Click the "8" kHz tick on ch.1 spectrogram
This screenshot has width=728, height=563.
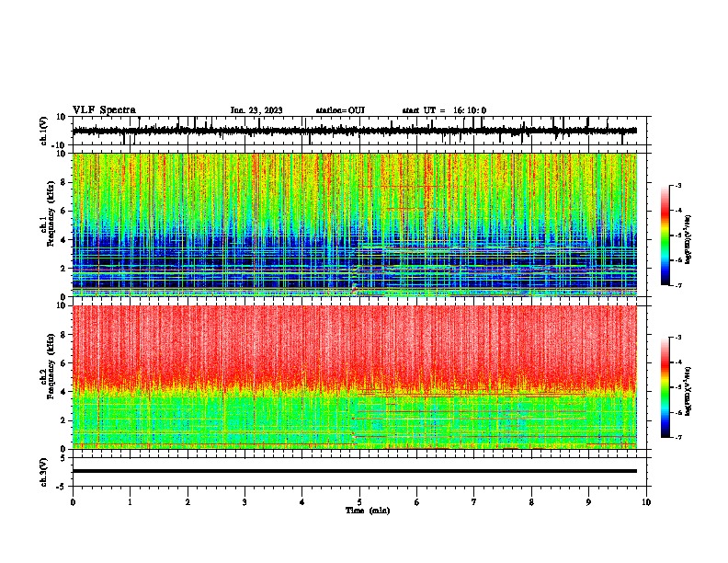[64, 182]
